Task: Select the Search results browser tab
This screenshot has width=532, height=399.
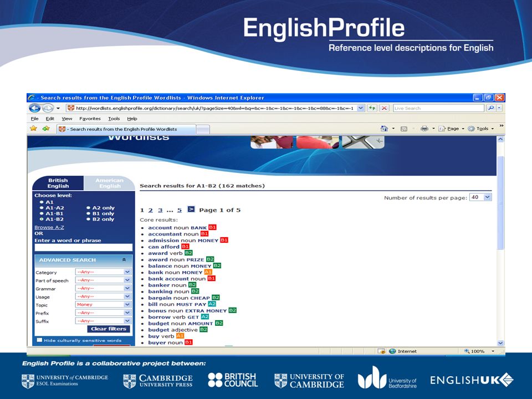Action: pos(126,129)
